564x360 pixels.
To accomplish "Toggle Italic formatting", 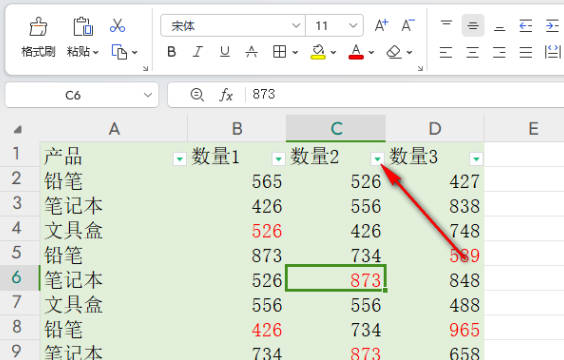I will [197, 52].
